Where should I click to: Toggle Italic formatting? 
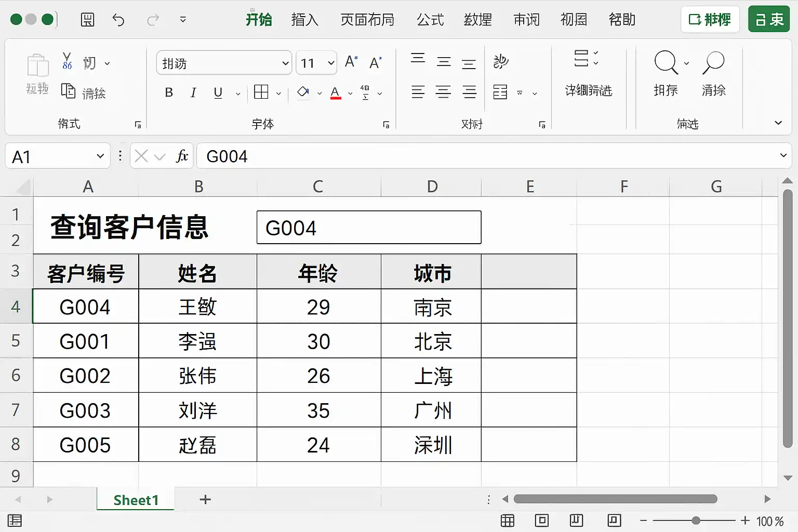coord(193,92)
